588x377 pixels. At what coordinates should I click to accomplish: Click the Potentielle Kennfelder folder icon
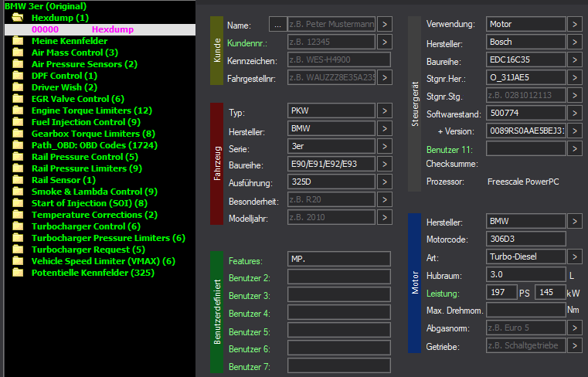coord(18,273)
